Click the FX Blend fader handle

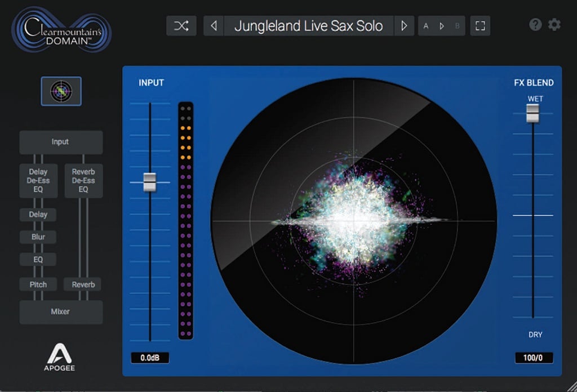pyautogui.click(x=532, y=113)
